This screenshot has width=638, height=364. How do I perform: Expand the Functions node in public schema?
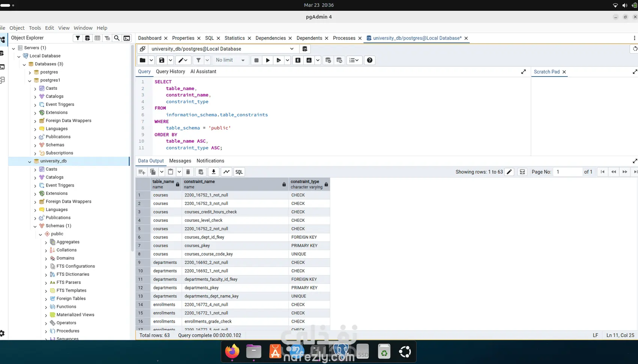[46, 307]
